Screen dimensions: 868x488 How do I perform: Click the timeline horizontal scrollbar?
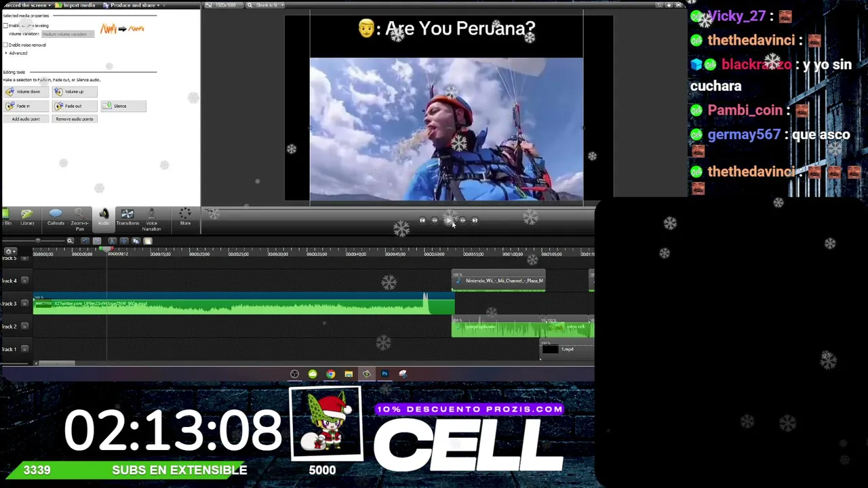57,363
